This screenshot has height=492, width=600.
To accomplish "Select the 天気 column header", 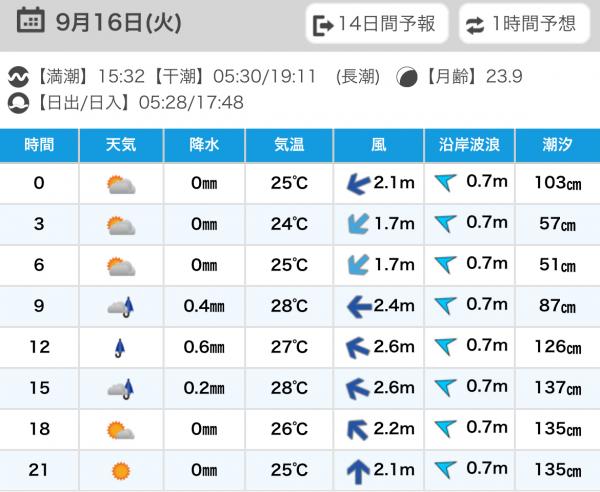I will tap(121, 144).
